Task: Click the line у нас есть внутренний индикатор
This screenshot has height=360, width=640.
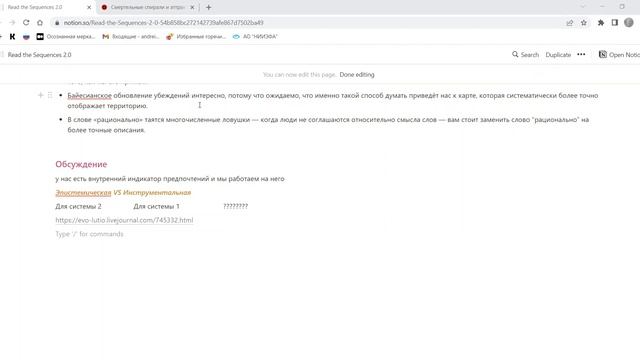Action: click(170, 179)
